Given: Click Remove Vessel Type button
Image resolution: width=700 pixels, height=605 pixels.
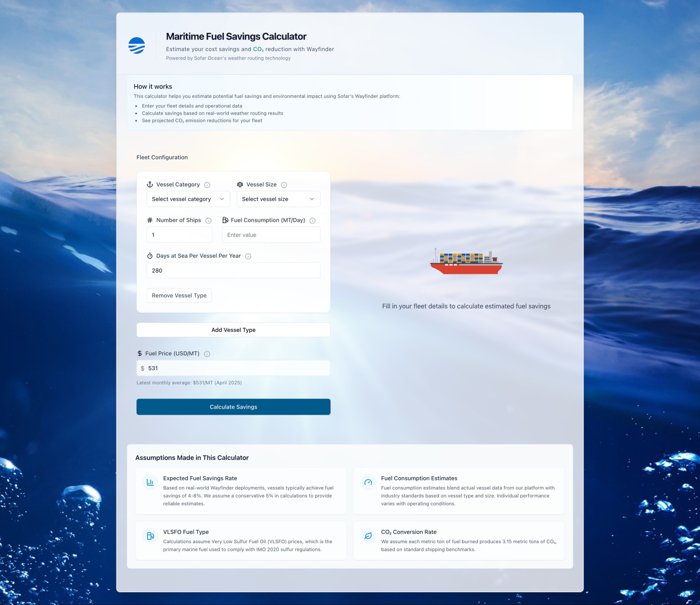Looking at the screenshot, I should [179, 295].
